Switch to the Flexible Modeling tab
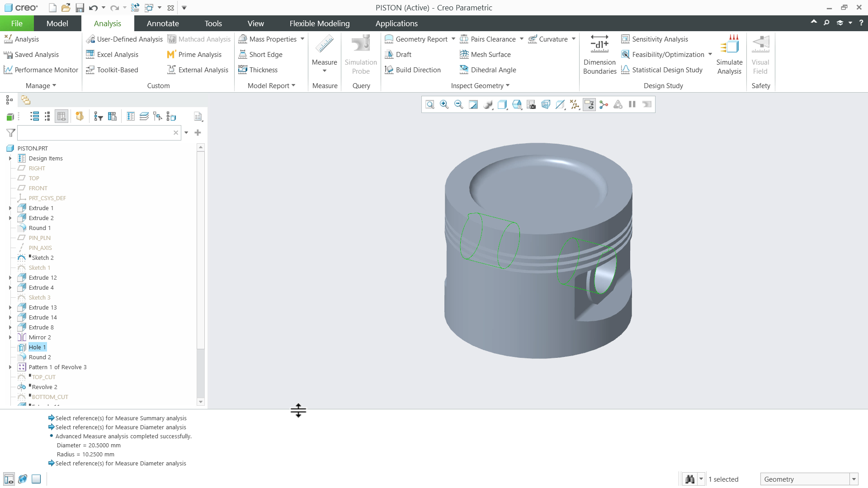 (x=319, y=23)
